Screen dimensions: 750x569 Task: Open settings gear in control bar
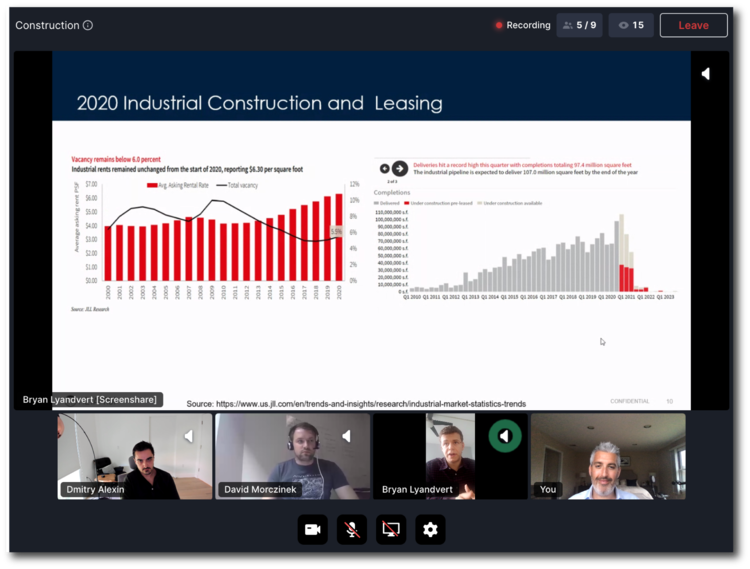pyautogui.click(x=430, y=529)
